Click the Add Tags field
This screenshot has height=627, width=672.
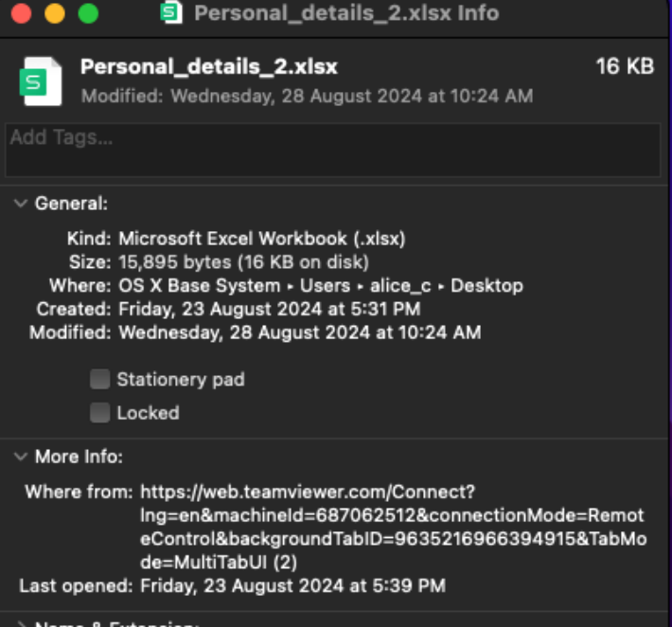332,150
